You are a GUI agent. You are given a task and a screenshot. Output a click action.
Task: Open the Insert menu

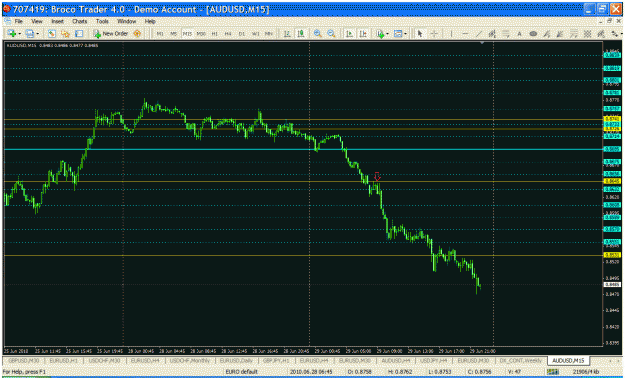57,21
